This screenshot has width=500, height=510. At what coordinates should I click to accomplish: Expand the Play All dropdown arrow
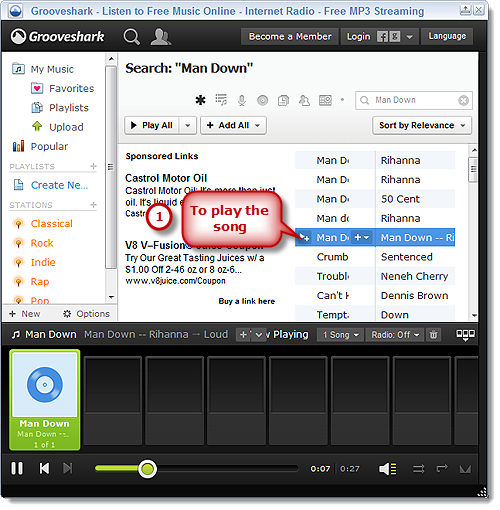tap(188, 126)
